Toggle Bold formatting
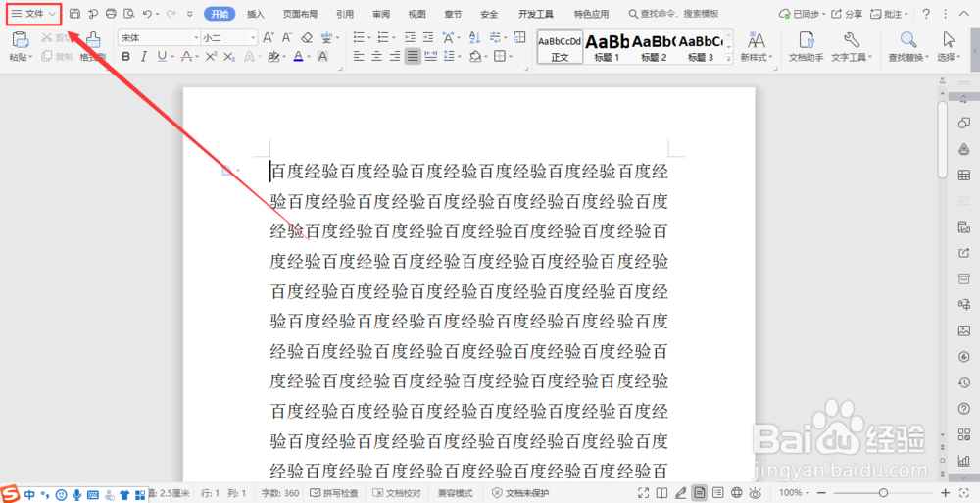 pyautogui.click(x=125, y=56)
